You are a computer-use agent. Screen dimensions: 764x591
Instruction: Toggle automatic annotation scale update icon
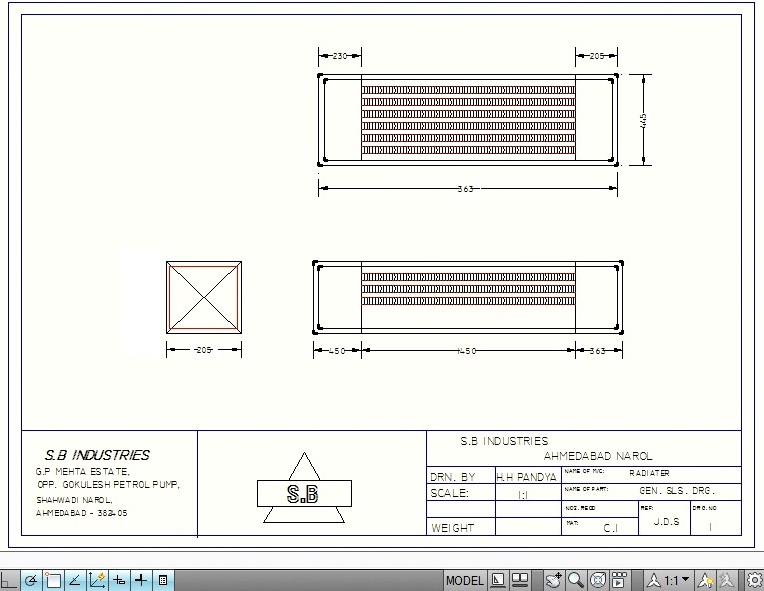pos(728,580)
